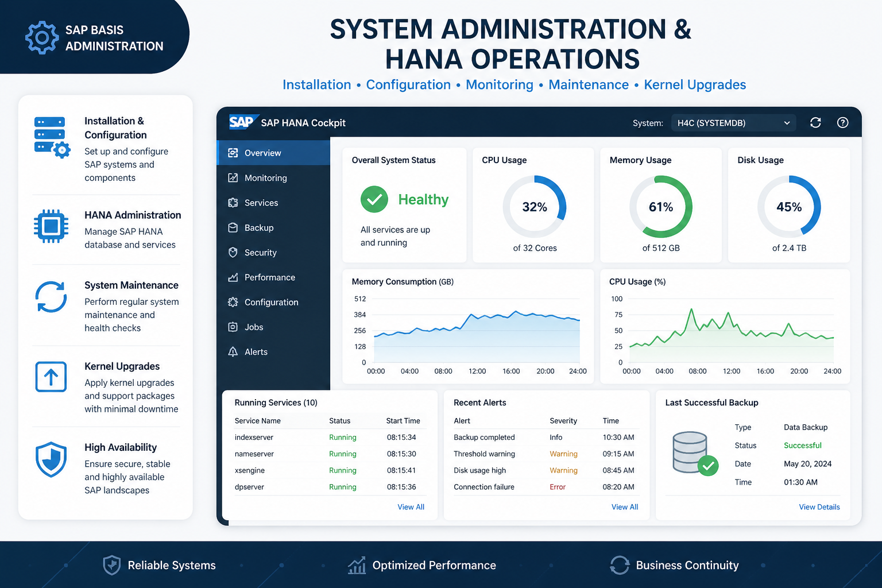Click View All under Running Services
This screenshot has height=588, width=882.
411,507
